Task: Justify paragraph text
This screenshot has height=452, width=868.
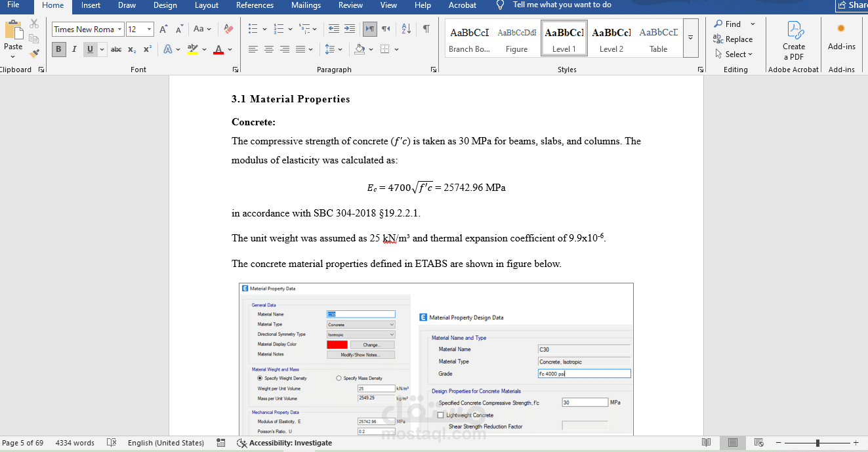Action: [300, 49]
